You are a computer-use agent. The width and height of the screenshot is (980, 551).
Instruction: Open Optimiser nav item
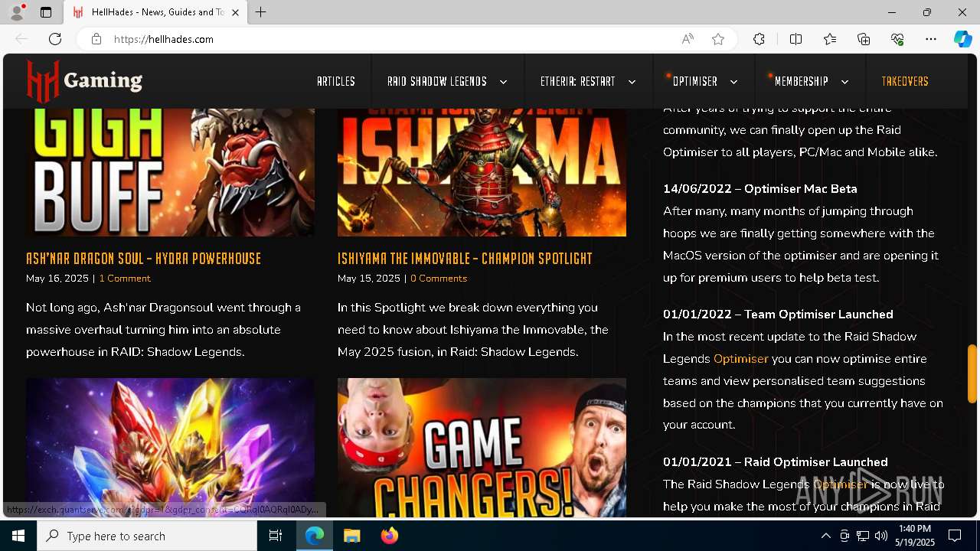695,81
